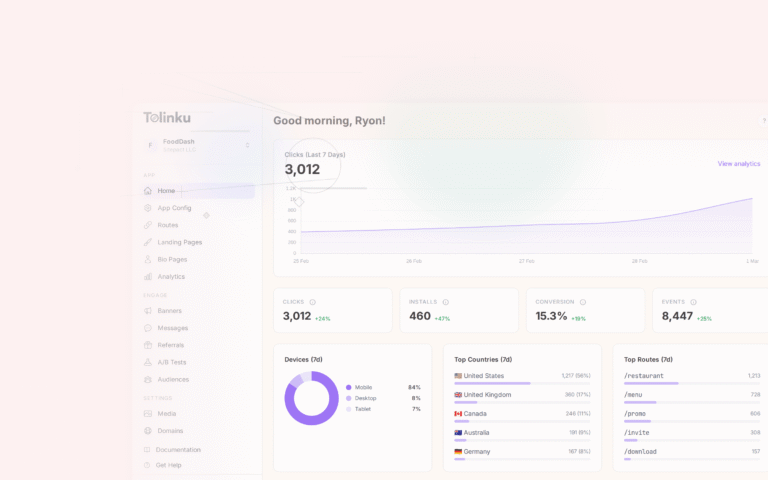Click the Devices donut chart
The width and height of the screenshot is (768, 480).
312,398
